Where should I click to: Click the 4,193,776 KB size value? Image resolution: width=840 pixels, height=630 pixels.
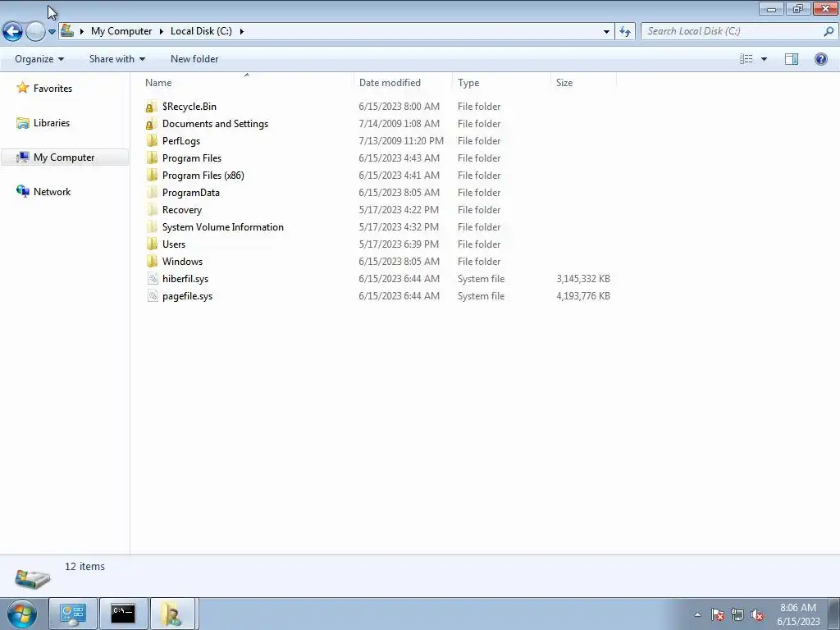pos(583,295)
